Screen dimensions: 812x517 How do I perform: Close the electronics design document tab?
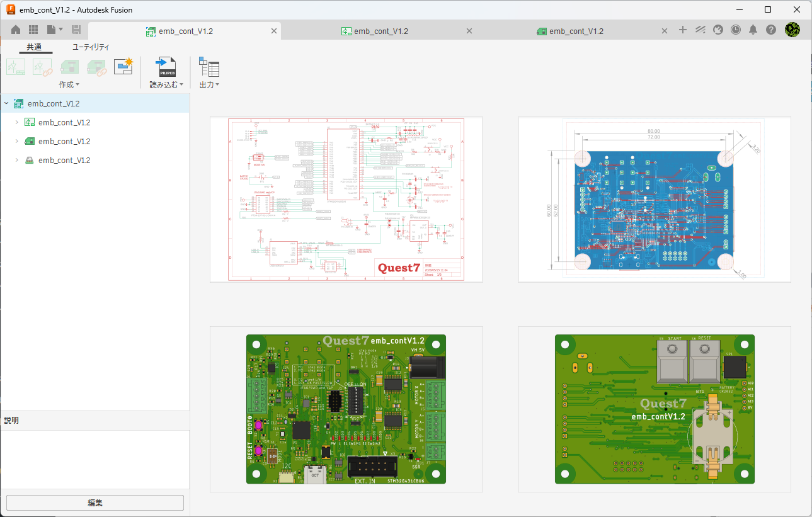point(273,31)
